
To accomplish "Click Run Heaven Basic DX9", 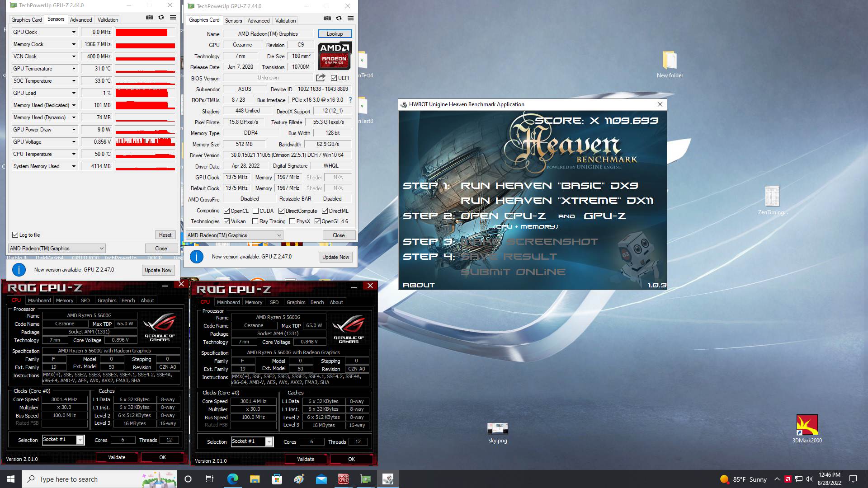I will (x=549, y=186).
